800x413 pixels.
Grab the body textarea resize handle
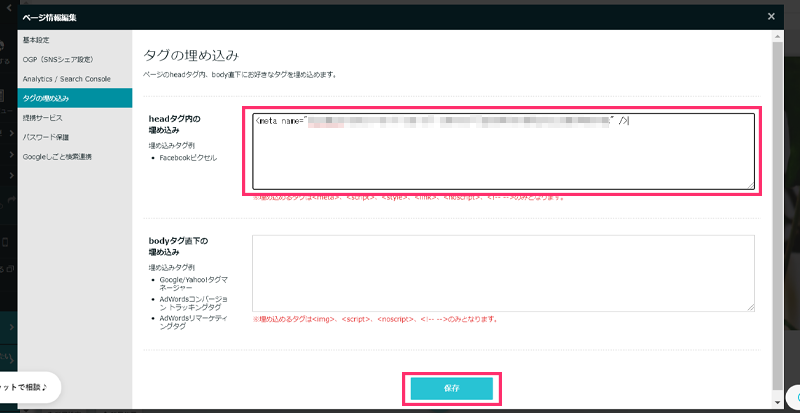(750, 306)
